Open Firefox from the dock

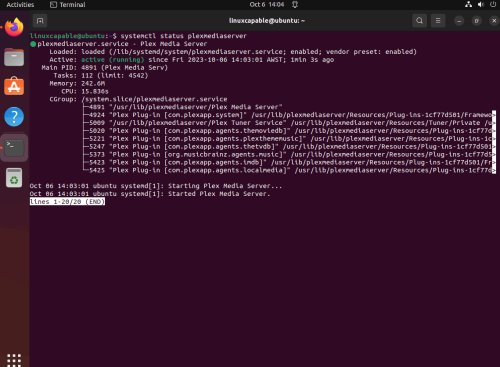14,28
